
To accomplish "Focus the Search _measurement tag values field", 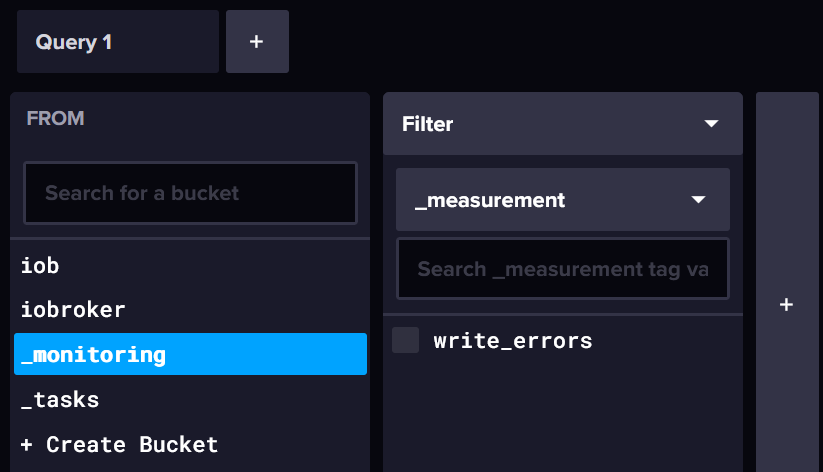I will [x=563, y=269].
